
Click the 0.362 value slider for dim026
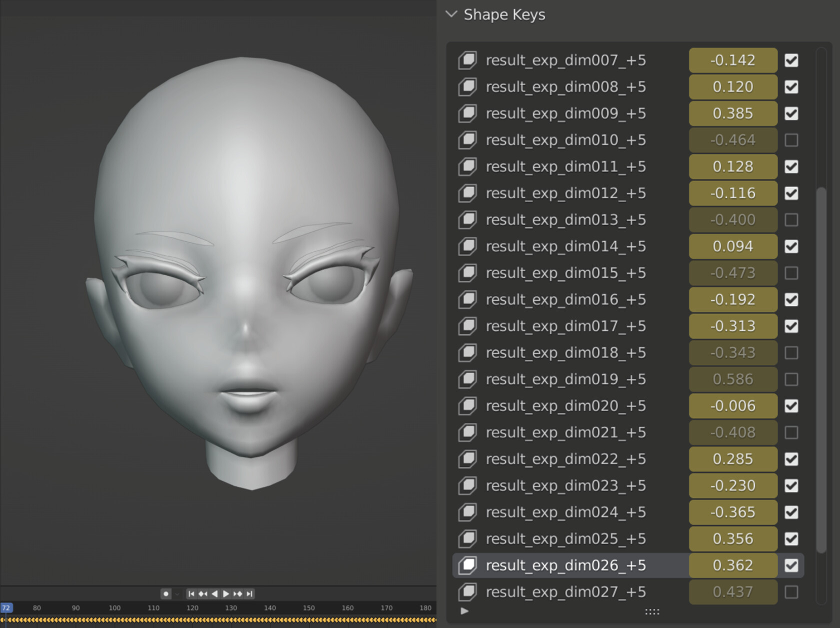point(732,565)
